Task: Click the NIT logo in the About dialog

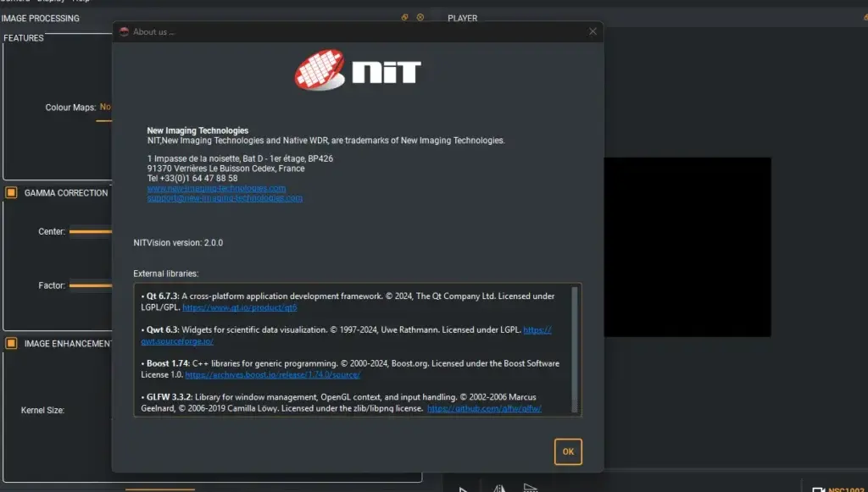Action: (358, 70)
